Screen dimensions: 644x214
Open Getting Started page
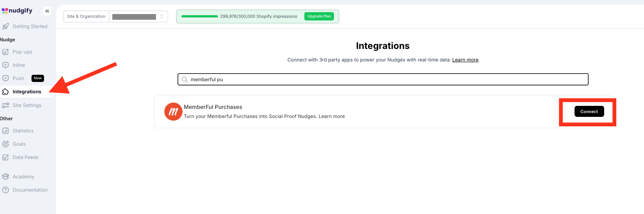30,27
